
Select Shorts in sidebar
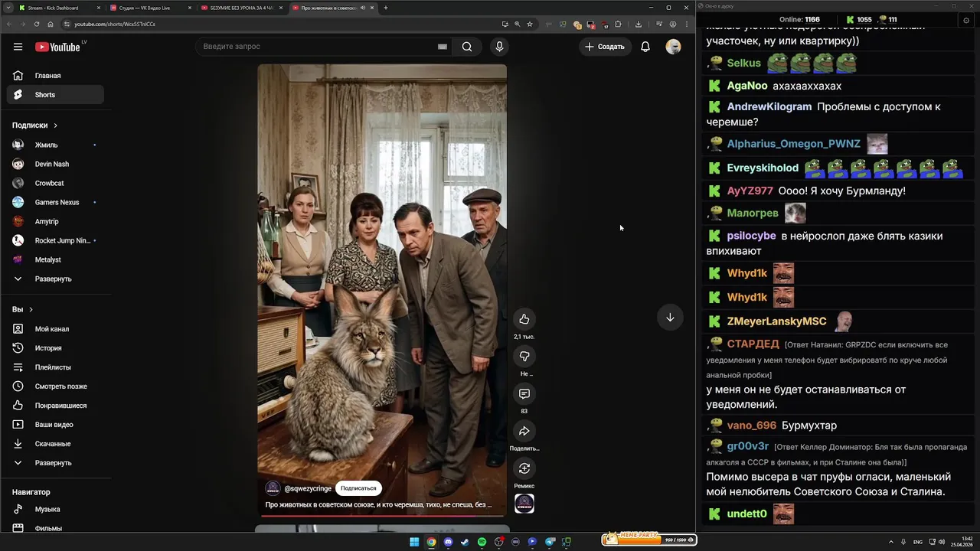point(55,95)
